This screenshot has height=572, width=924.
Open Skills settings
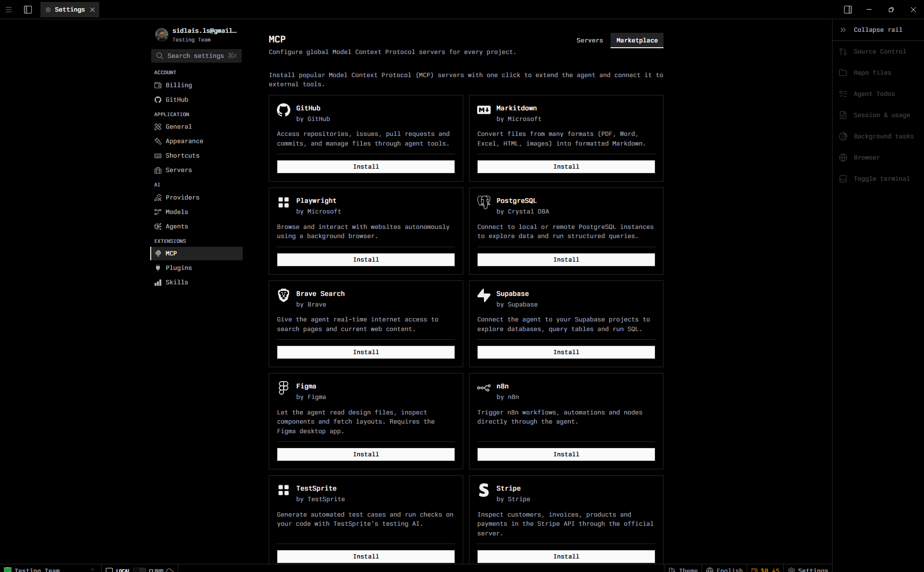tap(196, 282)
